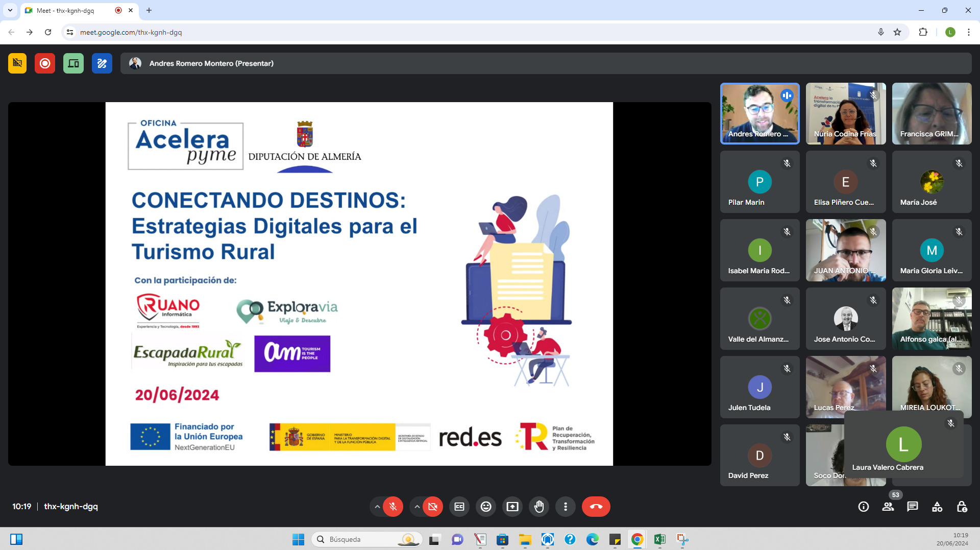Toggle closed captions
980x550 pixels.
(x=459, y=507)
